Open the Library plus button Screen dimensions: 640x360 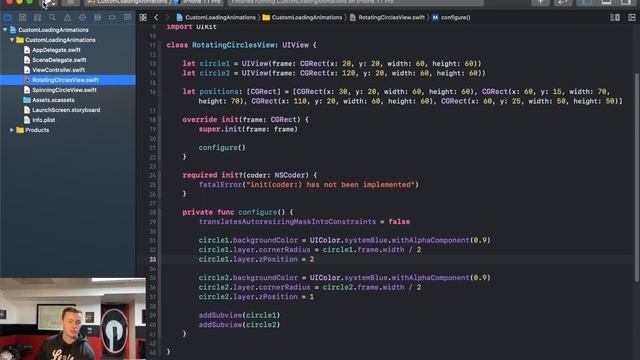click(540, 2)
